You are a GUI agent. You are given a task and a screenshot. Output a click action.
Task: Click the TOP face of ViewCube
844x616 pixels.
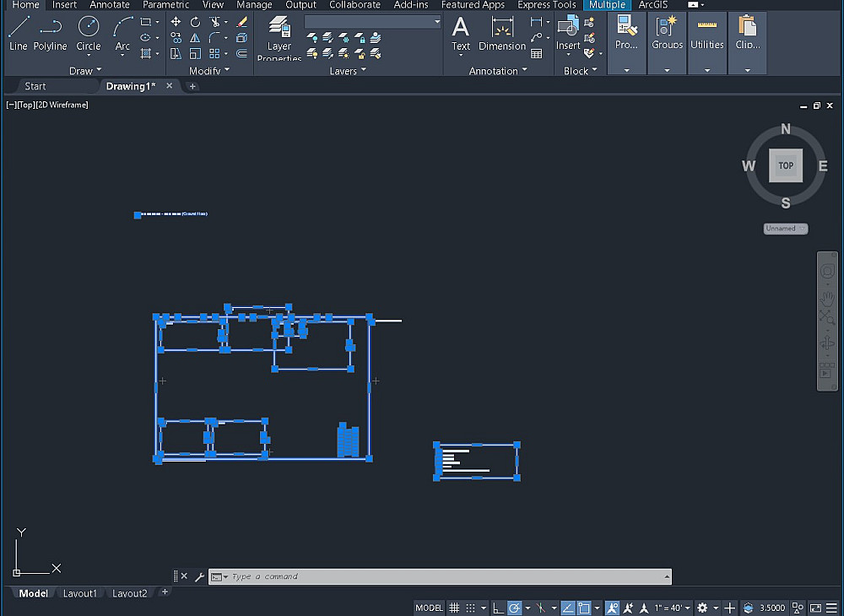[785, 165]
